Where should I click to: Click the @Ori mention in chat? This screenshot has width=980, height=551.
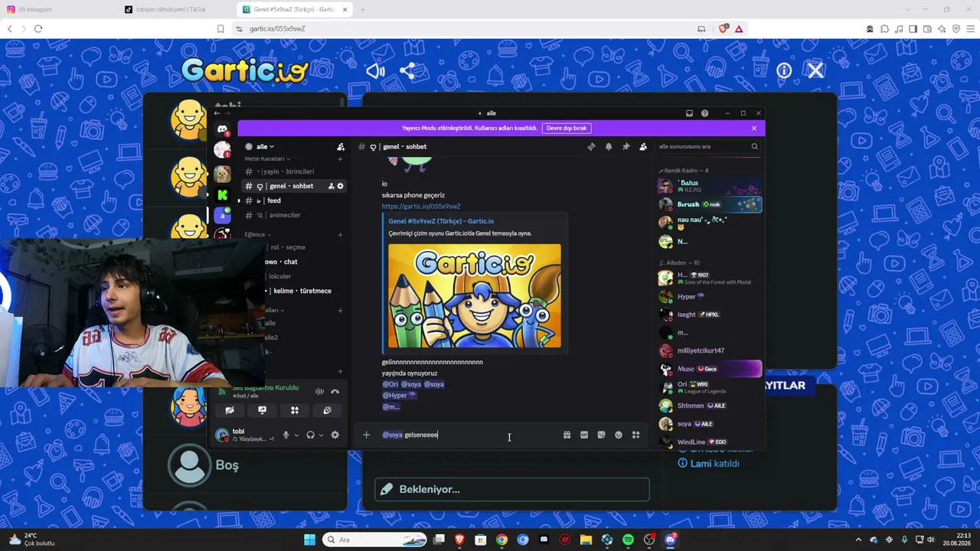(390, 384)
